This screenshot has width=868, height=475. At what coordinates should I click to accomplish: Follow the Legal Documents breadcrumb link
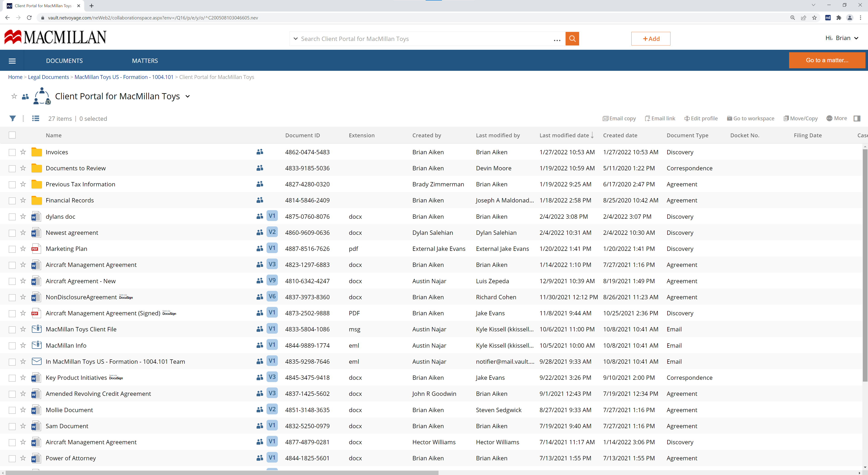click(x=49, y=77)
